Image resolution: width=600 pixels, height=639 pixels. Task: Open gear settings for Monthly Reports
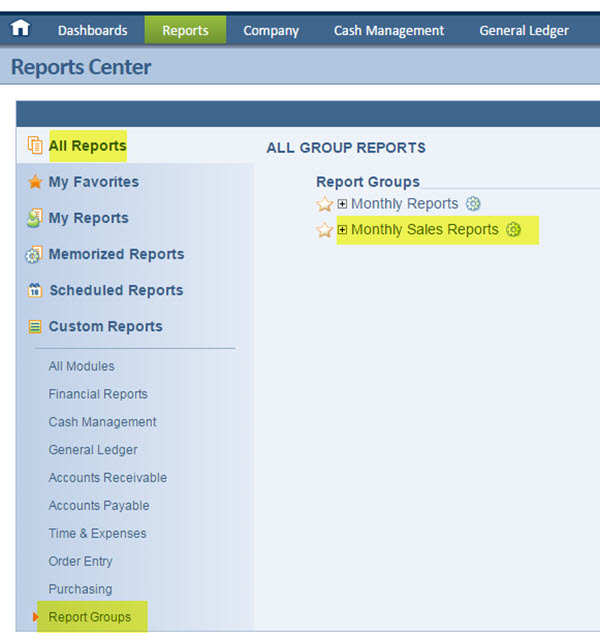[x=473, y=204]
